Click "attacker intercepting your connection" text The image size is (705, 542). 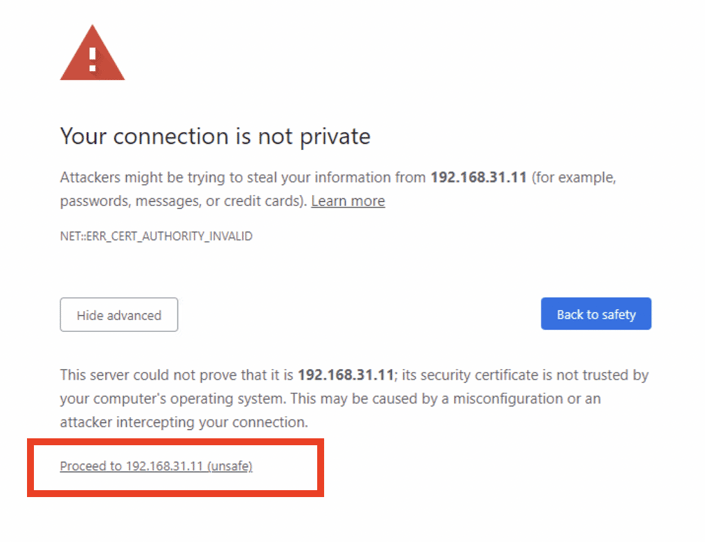click(184, 422)
